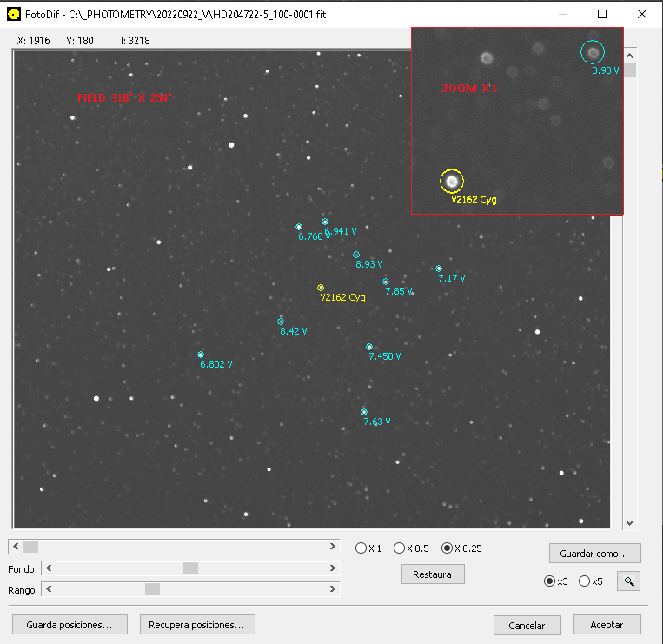Click Recupera posiciones... button

pos(197,625)
